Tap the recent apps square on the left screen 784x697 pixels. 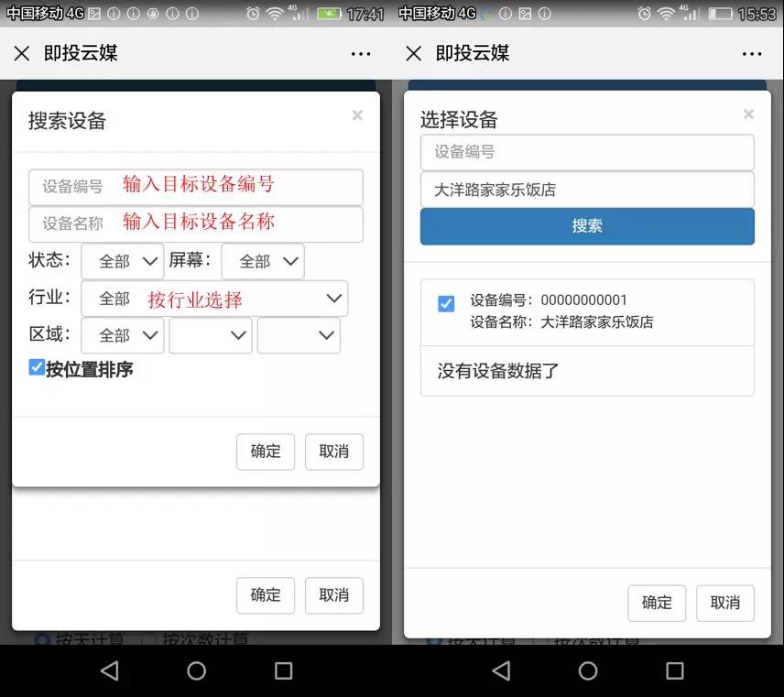pyautogui.click(x=284, y=670)
